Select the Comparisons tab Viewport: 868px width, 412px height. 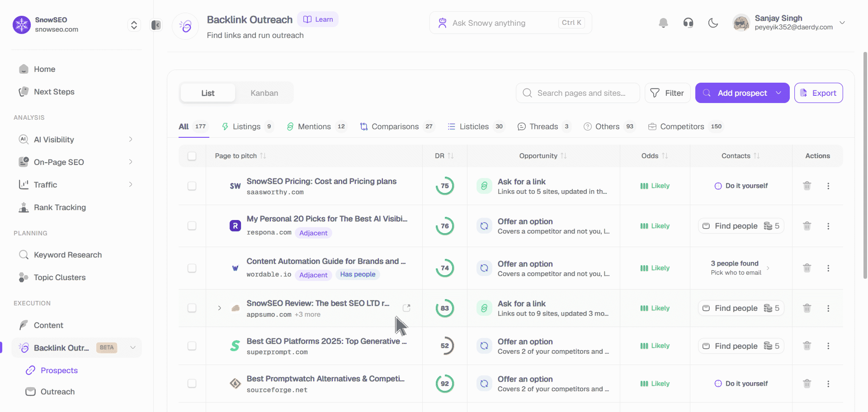[x=397, y=126]
